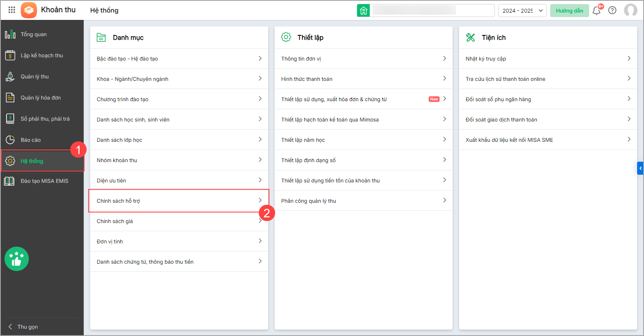The height and width of the screenshot is (336, 644).
Task: Expand the blue side panel arrow
Action: 640,168
